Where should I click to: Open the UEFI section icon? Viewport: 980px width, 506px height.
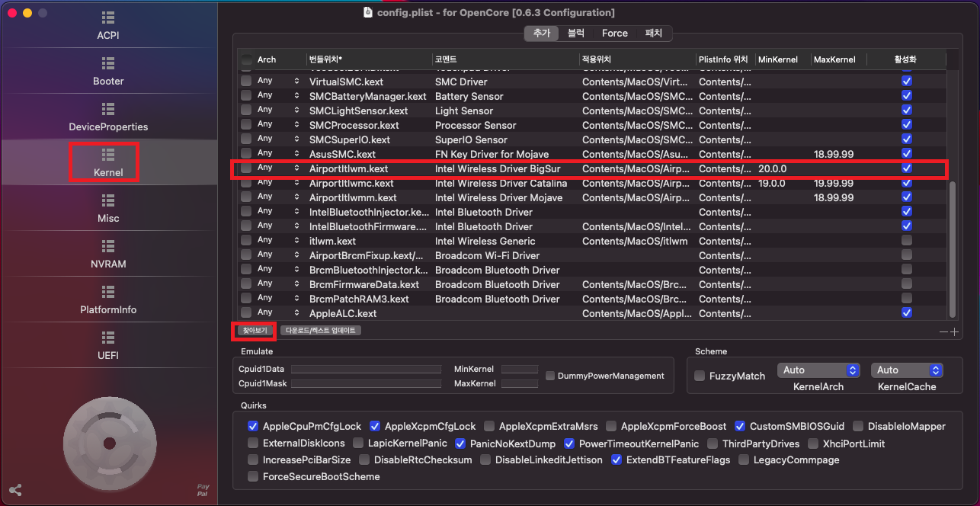tap(108, 337)
